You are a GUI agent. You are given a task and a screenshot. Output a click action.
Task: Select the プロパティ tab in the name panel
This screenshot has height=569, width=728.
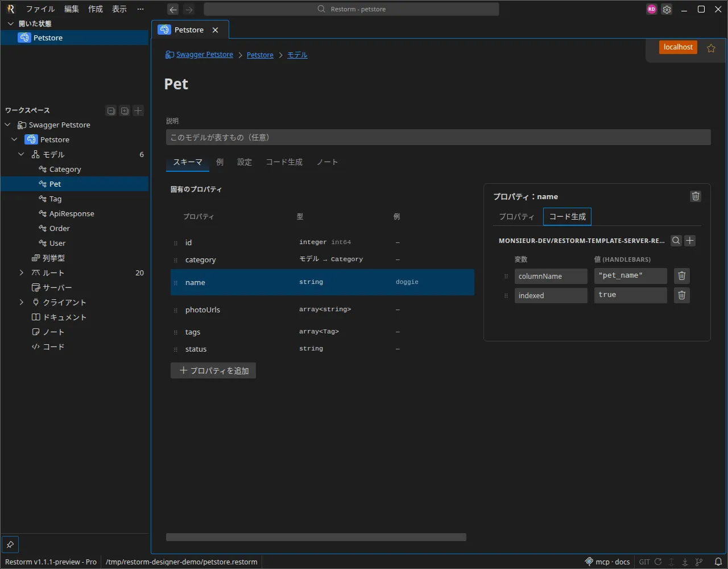(516, 217)
